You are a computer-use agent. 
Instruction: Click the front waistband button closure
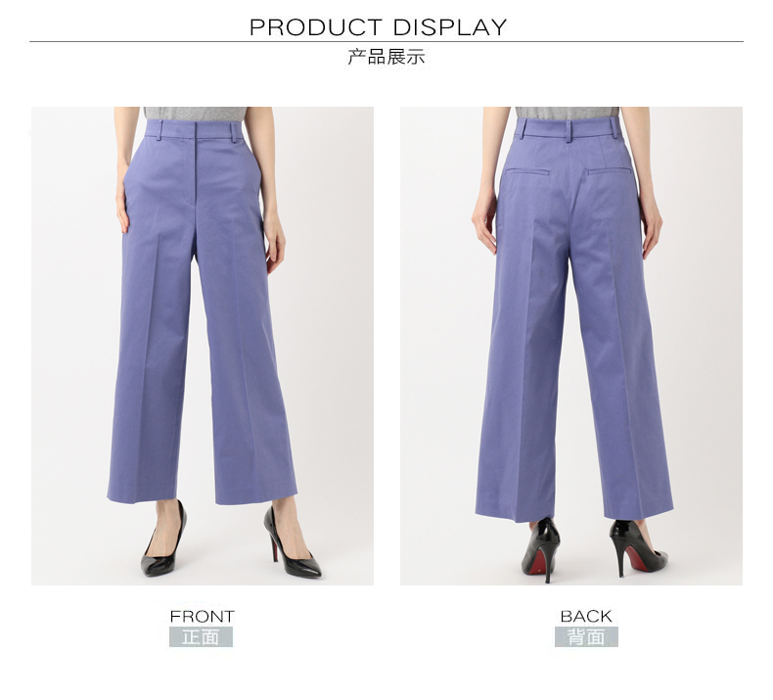pyautogui.click(x=196, y=130)
